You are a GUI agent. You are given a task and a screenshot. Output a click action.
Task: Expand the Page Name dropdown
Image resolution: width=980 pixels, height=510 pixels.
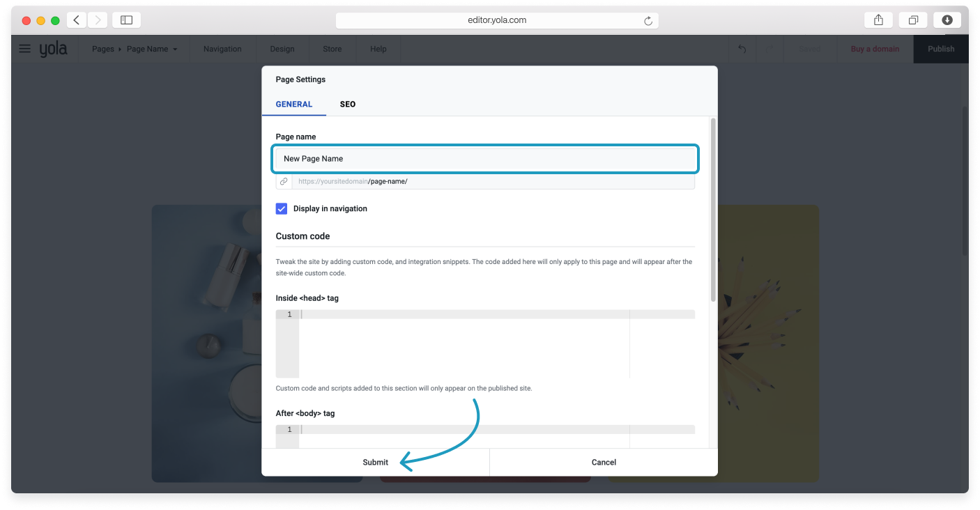coord(152,49)
